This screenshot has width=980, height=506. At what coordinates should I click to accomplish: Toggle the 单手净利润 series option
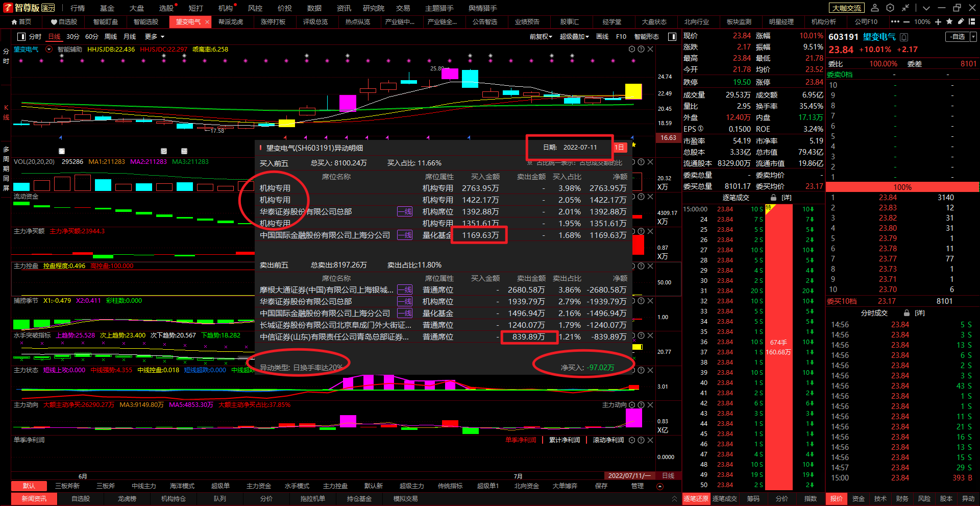coord(521,440)
